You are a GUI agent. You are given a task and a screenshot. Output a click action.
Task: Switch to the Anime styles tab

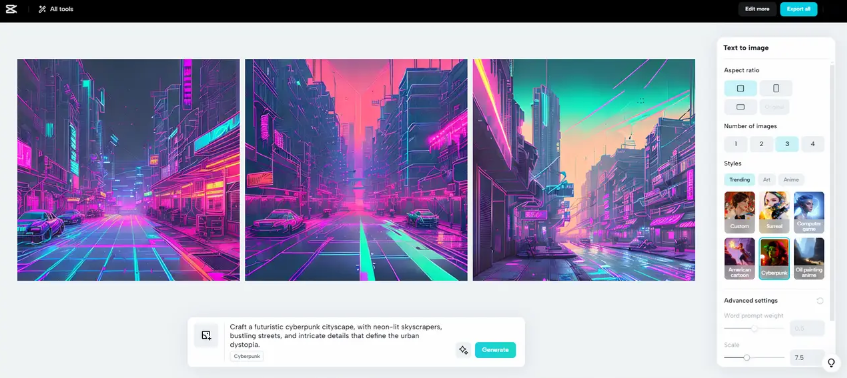click(791, 180)
